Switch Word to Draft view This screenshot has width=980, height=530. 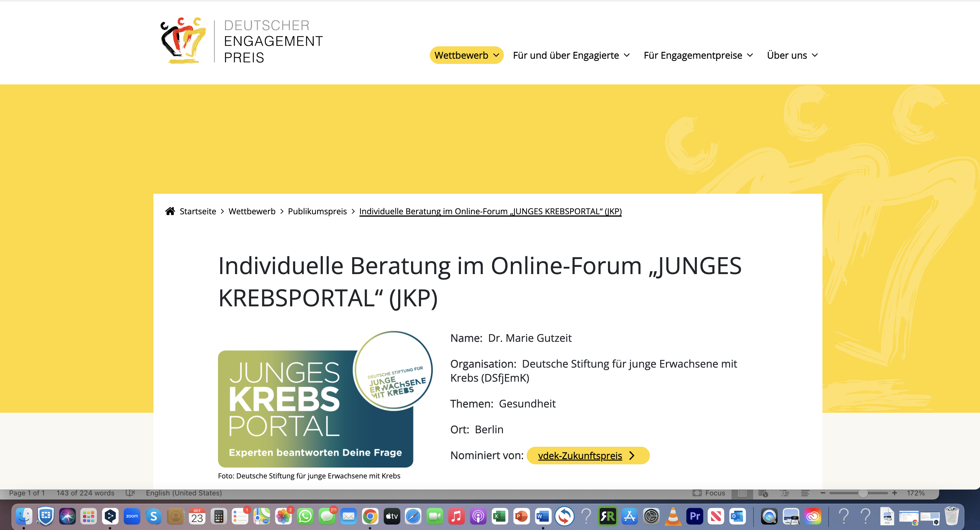(805, 493)
